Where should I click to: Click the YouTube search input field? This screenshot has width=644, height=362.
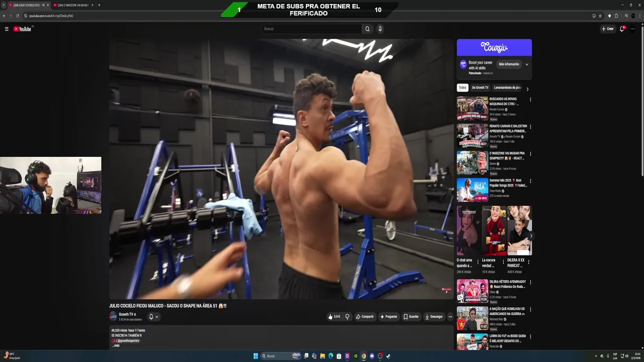311,29
